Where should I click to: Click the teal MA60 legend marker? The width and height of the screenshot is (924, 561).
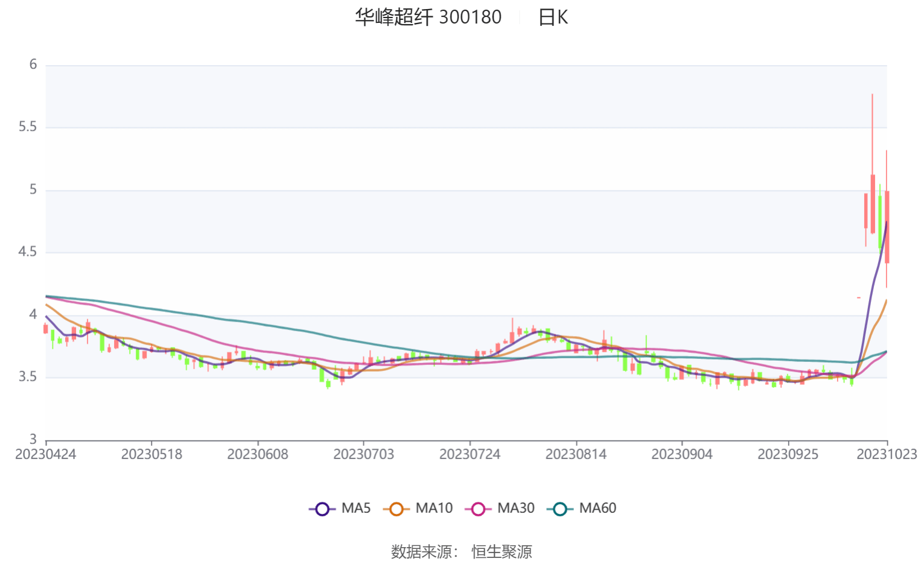tap(560, 509)
